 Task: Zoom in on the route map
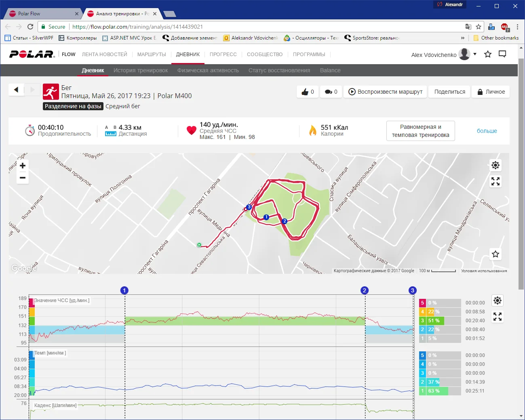(x=23, y=166)
